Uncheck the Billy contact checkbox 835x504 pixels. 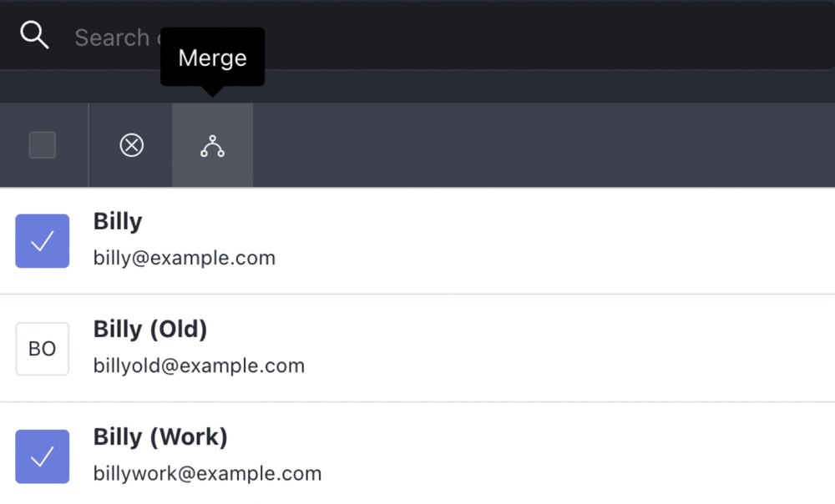[42, 240]
